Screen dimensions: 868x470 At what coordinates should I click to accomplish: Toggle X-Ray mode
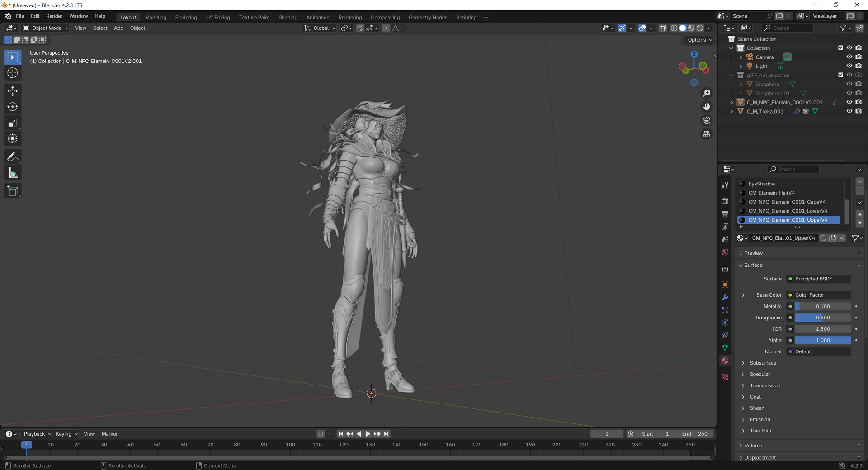tap(663, 28)
